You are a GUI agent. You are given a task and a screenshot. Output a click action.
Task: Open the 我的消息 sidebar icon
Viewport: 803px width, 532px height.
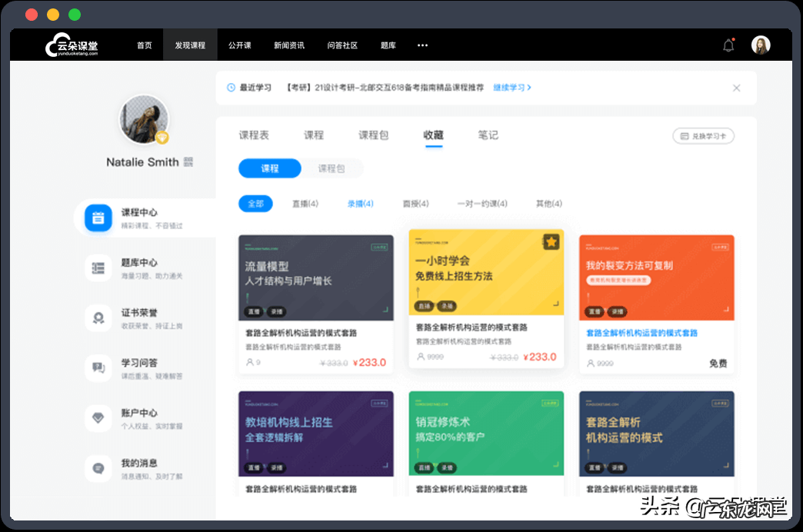(98, 468)
